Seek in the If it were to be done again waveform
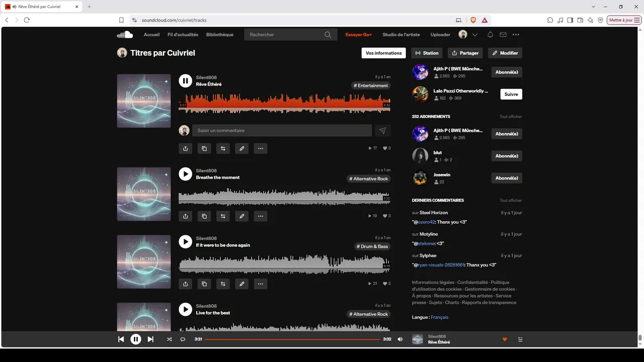644x362 pixels. (x=285, y=264)
